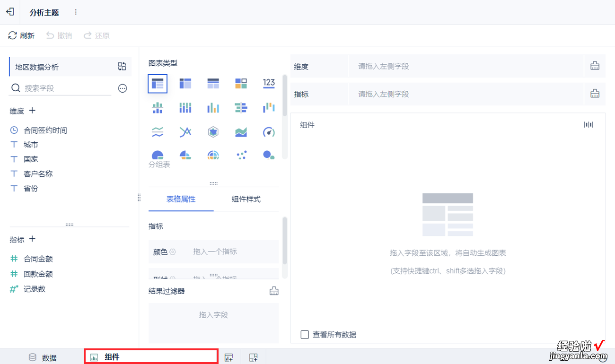Click the properties panel scrollbar
Screen dimensions: 615x364
pyautogui.click(x=285, y=240)
